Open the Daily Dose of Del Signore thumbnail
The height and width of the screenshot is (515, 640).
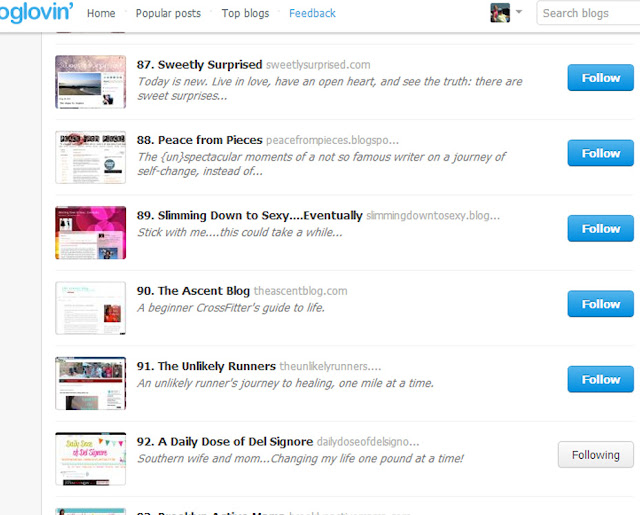91,459
